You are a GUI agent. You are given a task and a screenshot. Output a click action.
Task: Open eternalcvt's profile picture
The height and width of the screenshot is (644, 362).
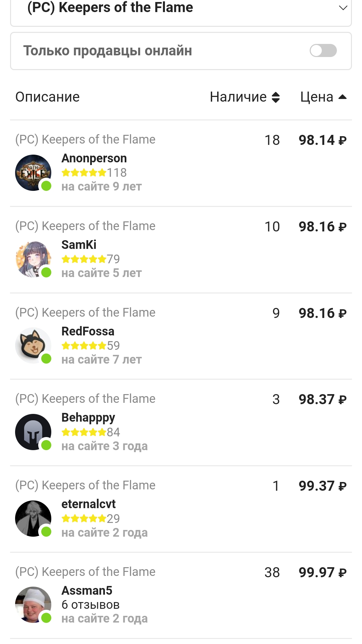pos(33,519)
